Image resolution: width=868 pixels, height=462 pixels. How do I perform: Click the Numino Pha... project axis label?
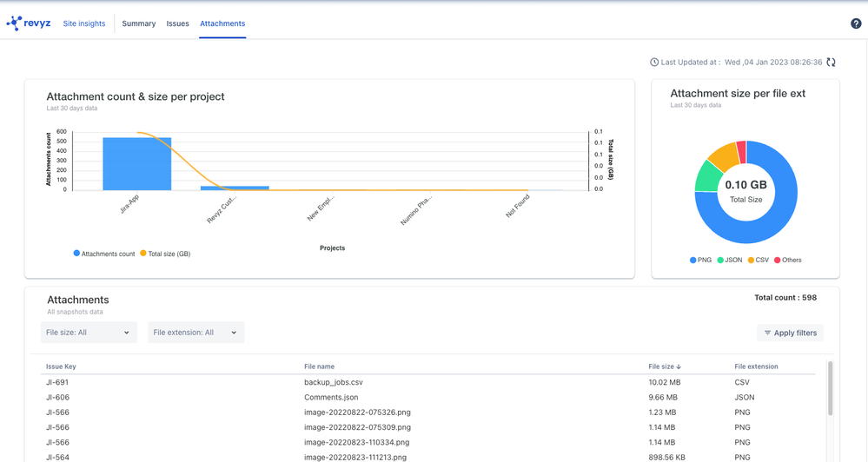tap(415, 209)
